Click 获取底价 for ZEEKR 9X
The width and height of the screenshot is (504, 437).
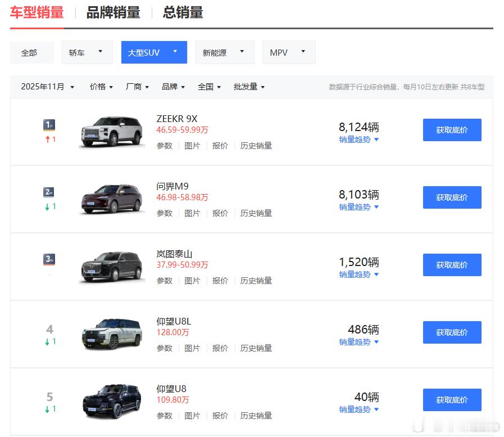point(452,130)
